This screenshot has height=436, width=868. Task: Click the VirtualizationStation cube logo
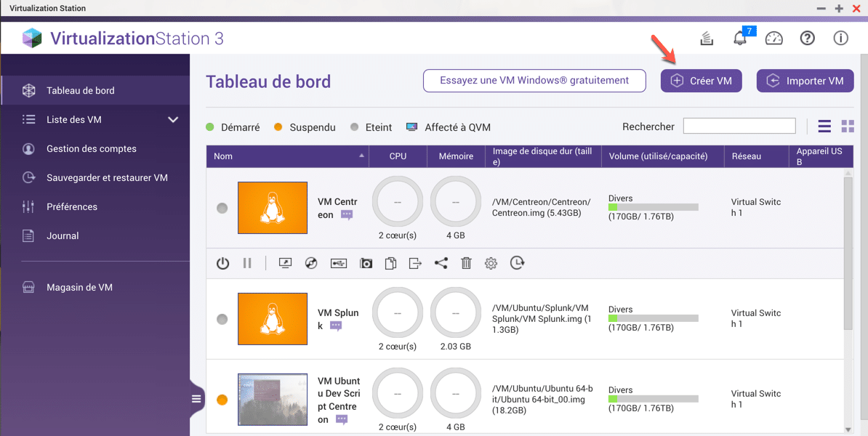pyautogui.click(x=32, y=39)
